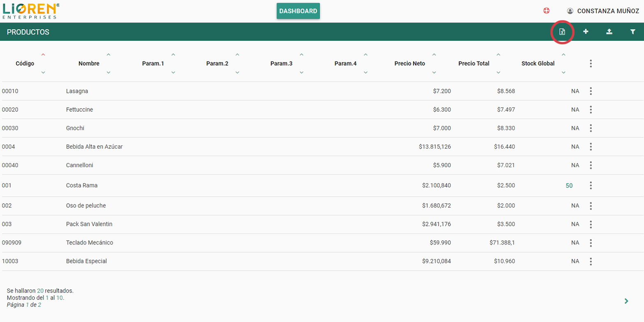This screenshot has height=322, width=644.
Task: Open row actions for Cannelloni
Action: coord(591,165)
